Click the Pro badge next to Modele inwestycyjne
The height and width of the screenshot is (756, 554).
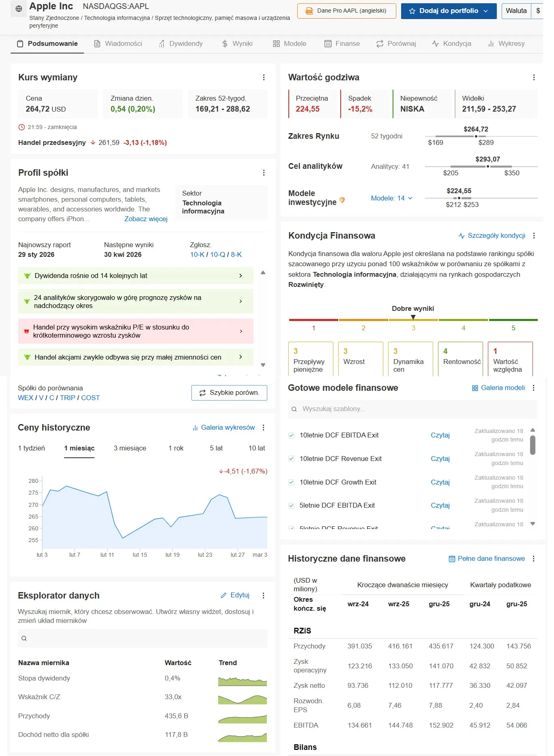(342, 200)
